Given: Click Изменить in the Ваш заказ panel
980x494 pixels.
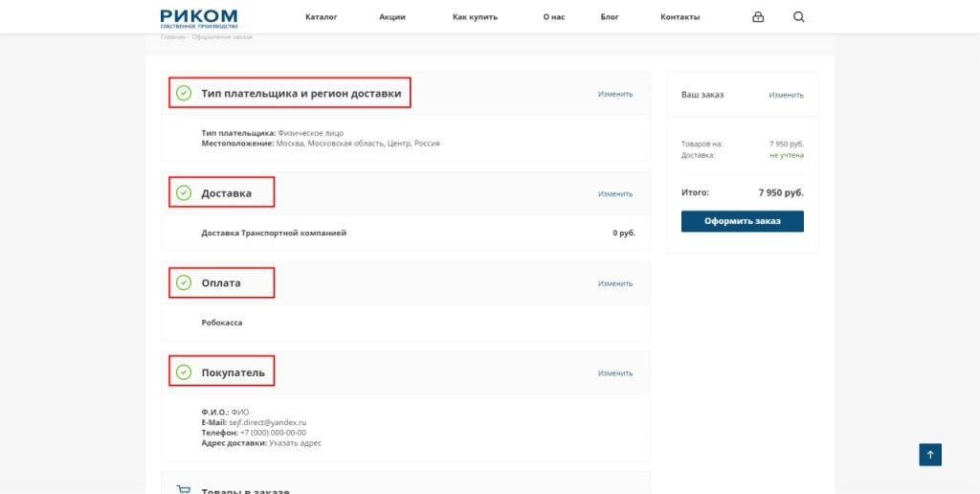Looking at the screenshot, I should coord(786,95).
